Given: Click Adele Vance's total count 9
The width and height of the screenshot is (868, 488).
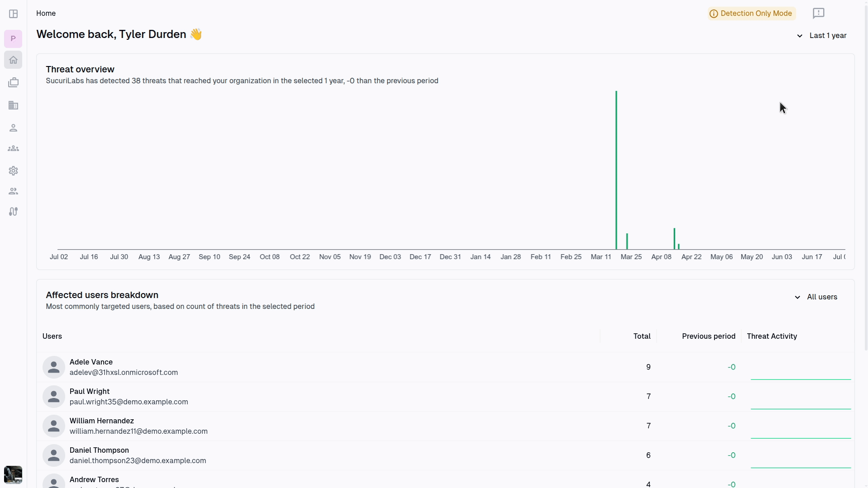Looking at the screenshot, I should tap(648, 367).
